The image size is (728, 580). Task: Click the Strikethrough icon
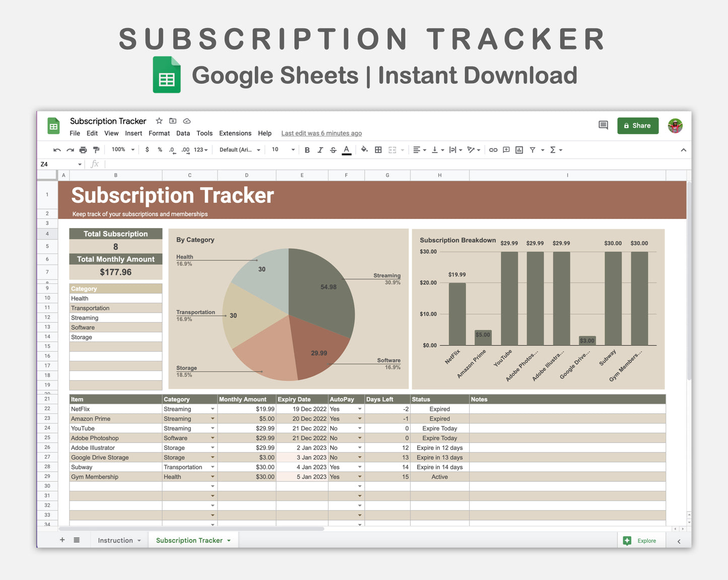click(x=333, y=150)
